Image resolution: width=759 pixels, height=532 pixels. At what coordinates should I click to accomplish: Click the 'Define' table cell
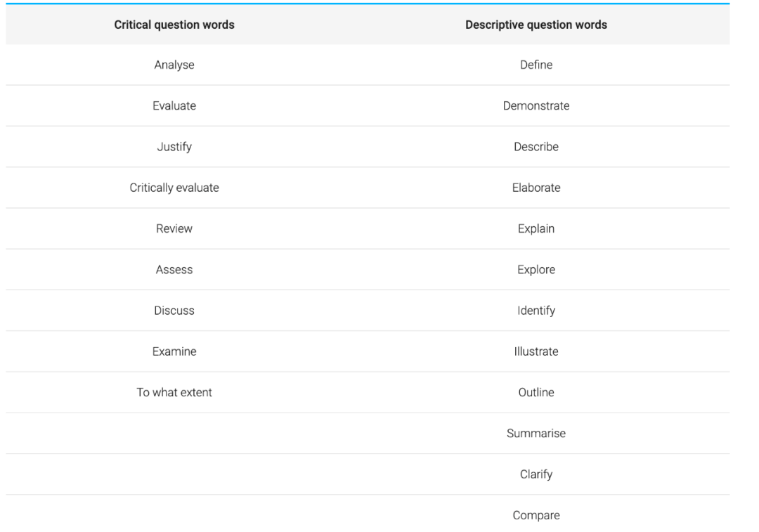point(536,65)
